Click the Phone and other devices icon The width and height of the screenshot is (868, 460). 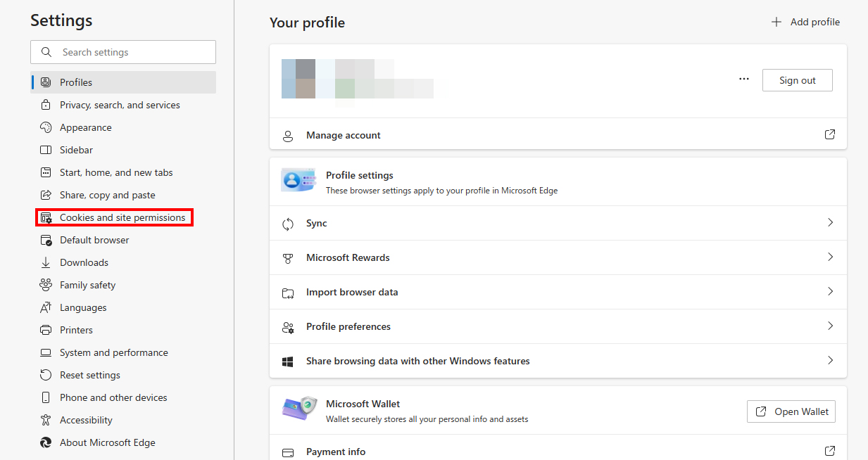click(46, 397)
